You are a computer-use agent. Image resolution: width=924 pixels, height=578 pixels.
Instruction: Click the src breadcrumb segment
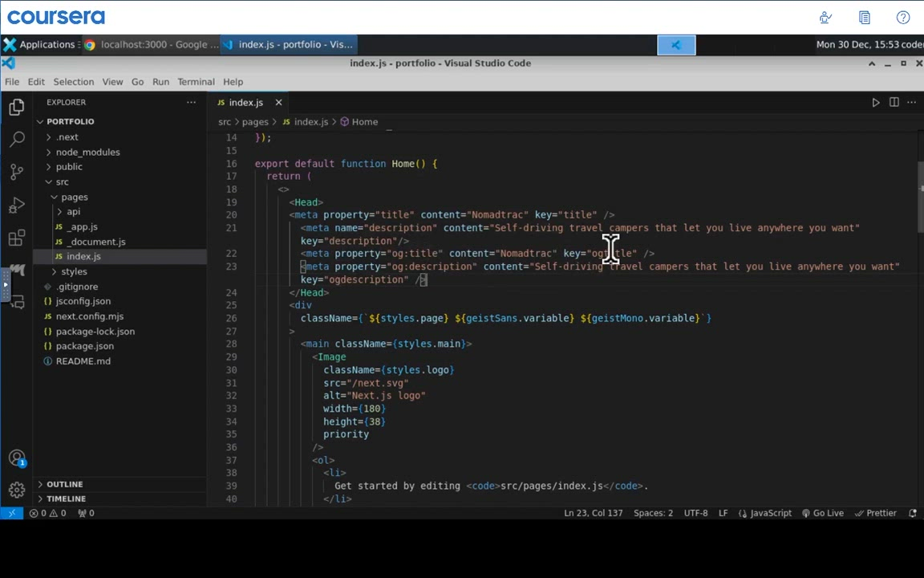tap(224, 121)
